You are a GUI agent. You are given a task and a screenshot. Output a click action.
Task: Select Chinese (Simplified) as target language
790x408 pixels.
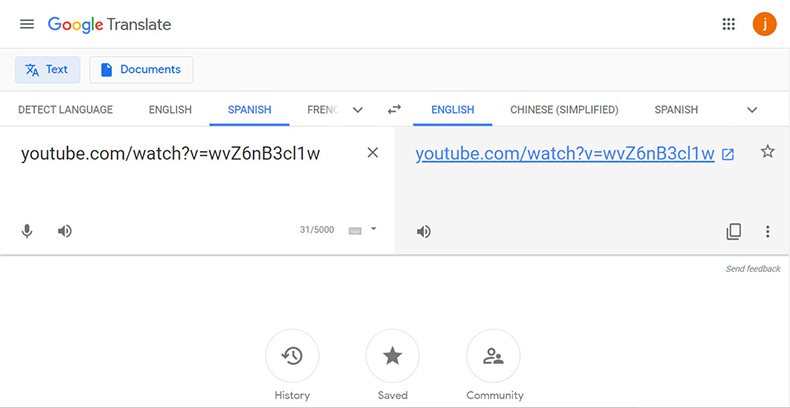click(x=564, y=109)
